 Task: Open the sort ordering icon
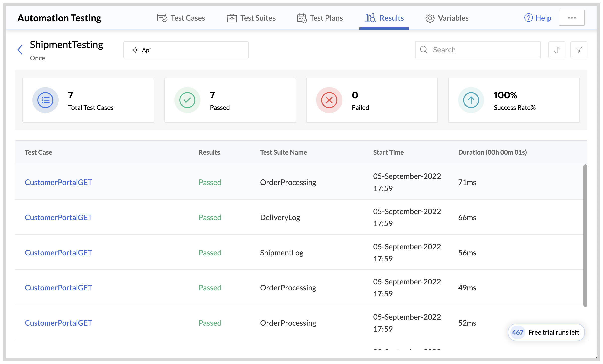[557, 50]
